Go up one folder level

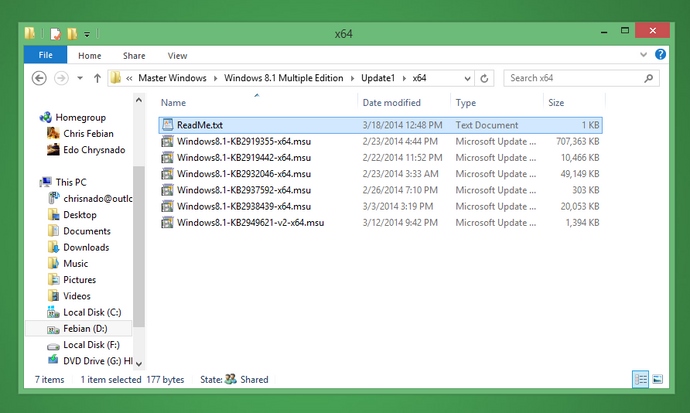(x=97, y=78)
